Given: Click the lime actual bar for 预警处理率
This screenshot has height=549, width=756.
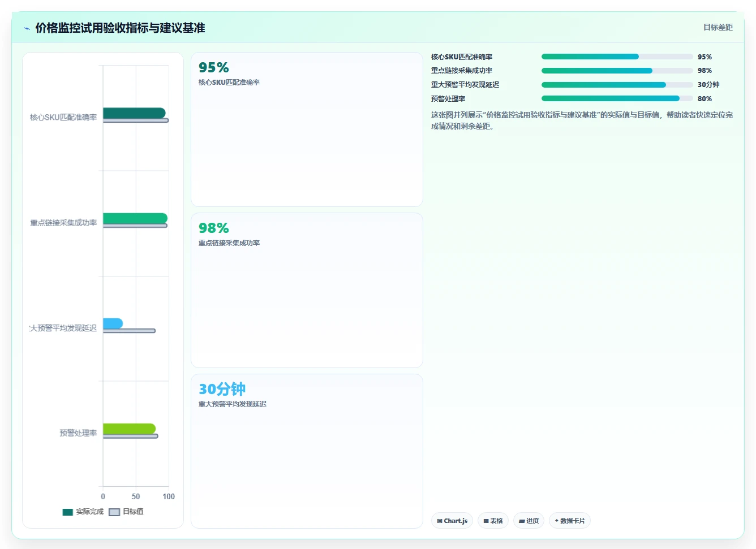Looking at the screenshot, I should pos(129,429).
